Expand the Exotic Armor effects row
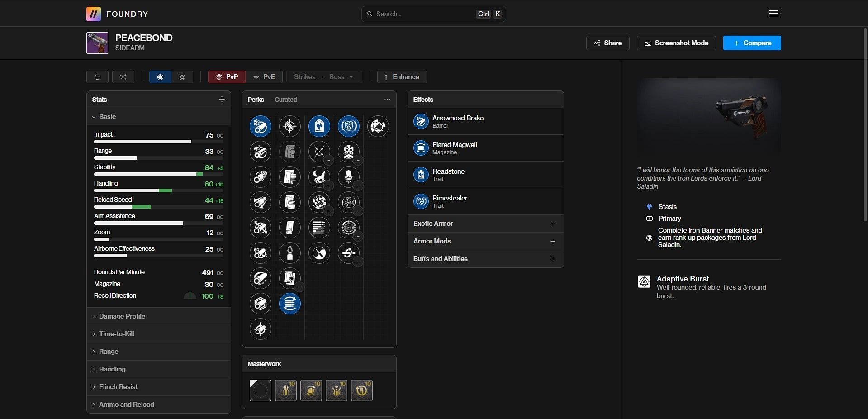The height and width of the screenshot is (419, 868). click(485, 224)
